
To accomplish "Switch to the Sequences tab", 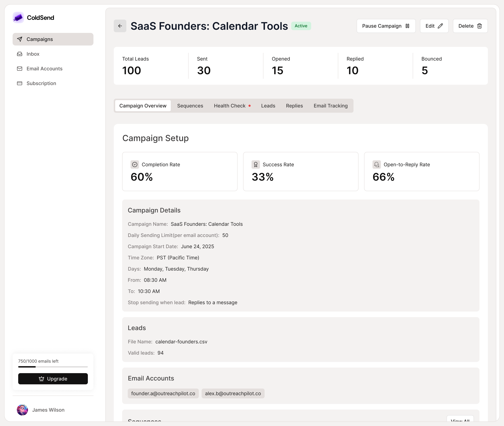I will tap(190, 106).
